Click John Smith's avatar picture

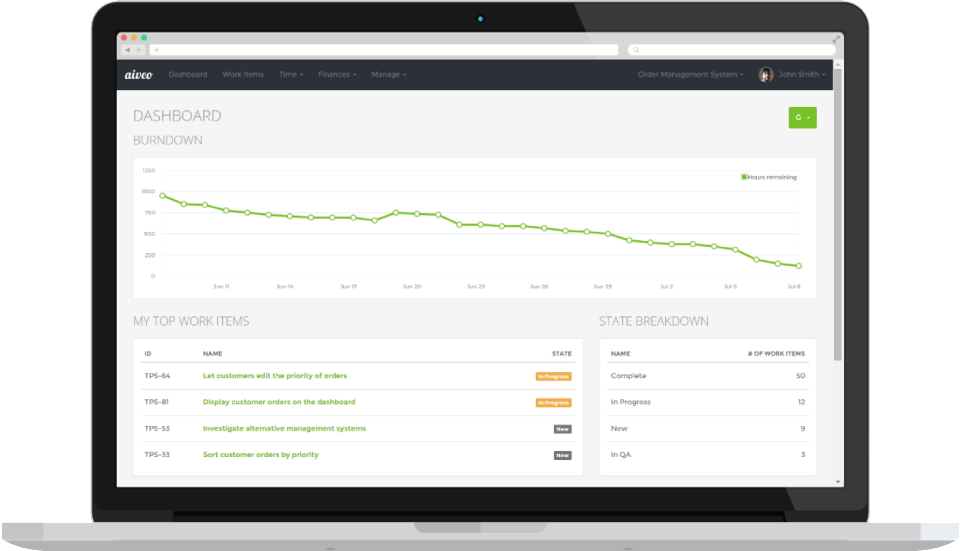pyautogui.click(x=765, y=75)
